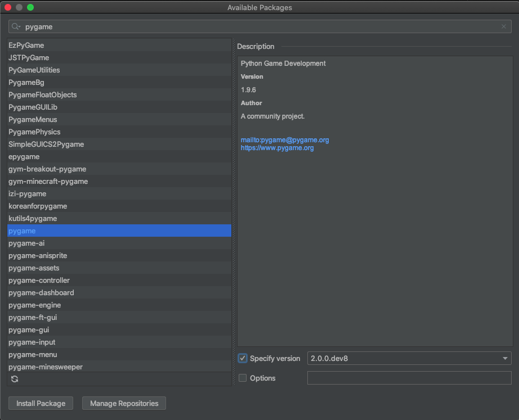
Task: Click inside the Options text field
Action: pyautogui.click(x=409, y=378)
